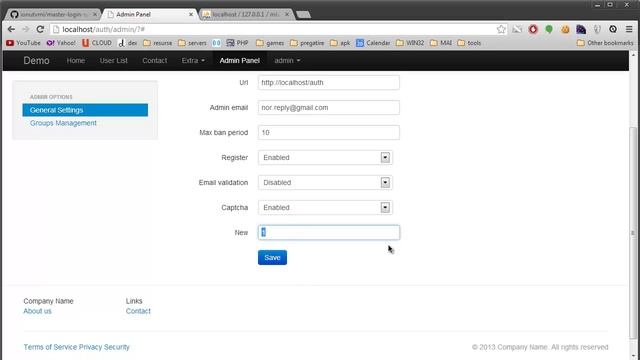Expand the Extra navbar dropdown
The image size is (640, 360).
click(193, 60)
